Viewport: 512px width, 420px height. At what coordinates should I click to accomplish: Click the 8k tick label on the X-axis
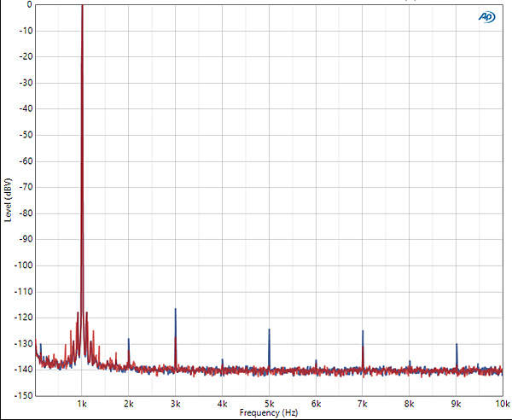tap(410, 403)
